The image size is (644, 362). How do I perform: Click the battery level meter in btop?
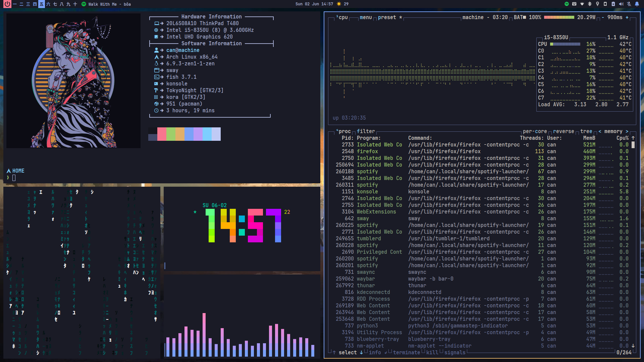point(559,17)
